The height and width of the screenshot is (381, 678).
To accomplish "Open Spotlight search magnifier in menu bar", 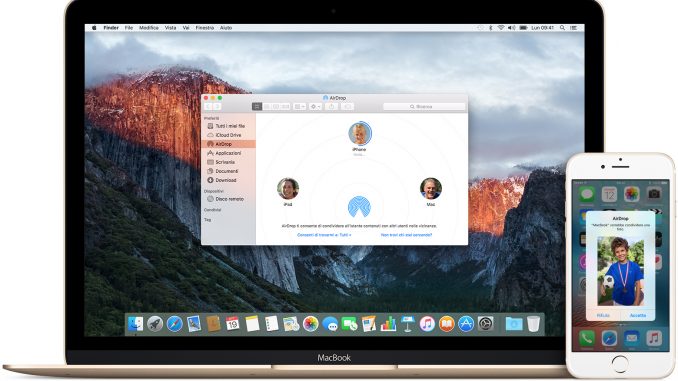I will pos(562,28).
